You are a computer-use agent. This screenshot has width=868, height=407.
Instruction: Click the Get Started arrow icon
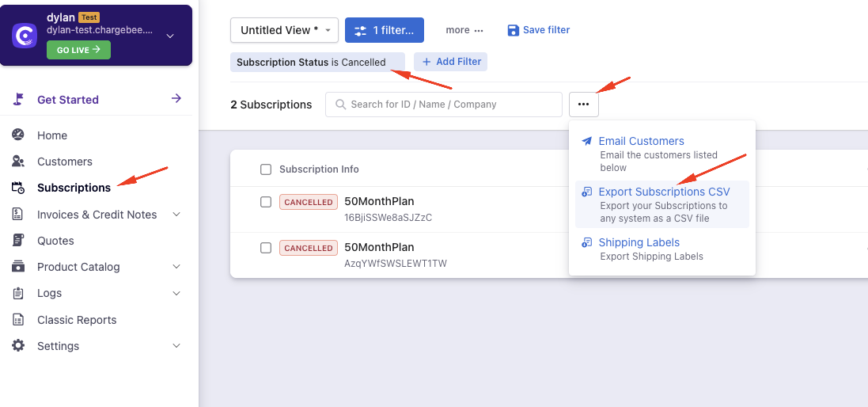(x=176, y=98)
